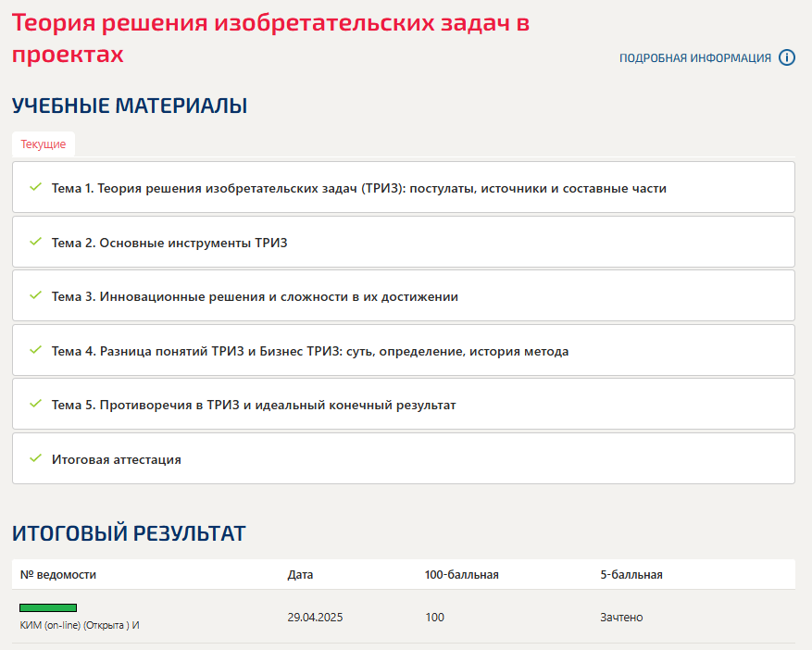The image size is (812, 650).
Task: Click green checkmark for Тема 5
Action: pyautogui.click(x=35, y=404)
